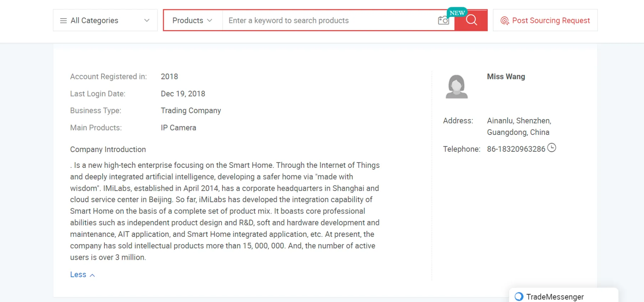Screen dimensions: 644x302
Task: Click the IP Camera main products text
Action: click(179, 128)
